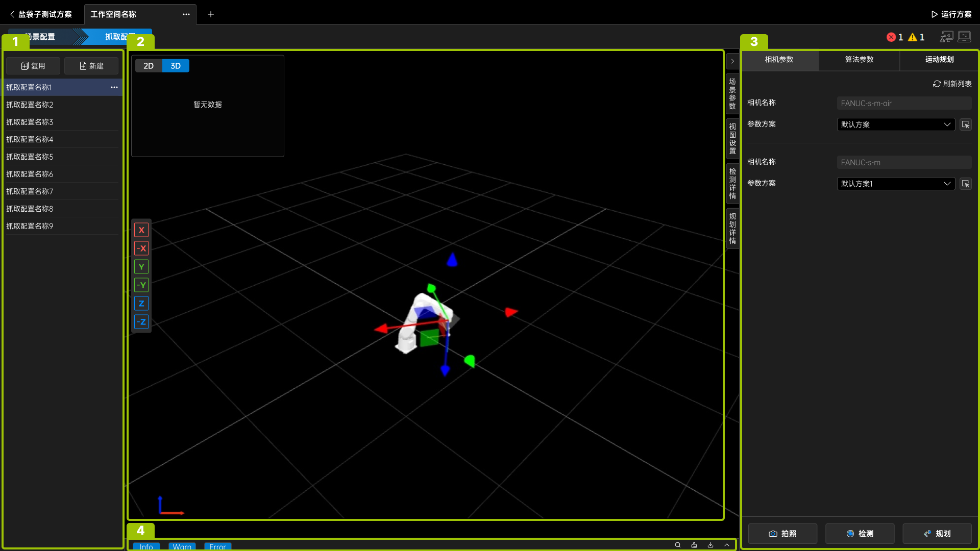Toggle the Error log filter
The width and height of the screenshot is (980, 551).
coord(217,546)
